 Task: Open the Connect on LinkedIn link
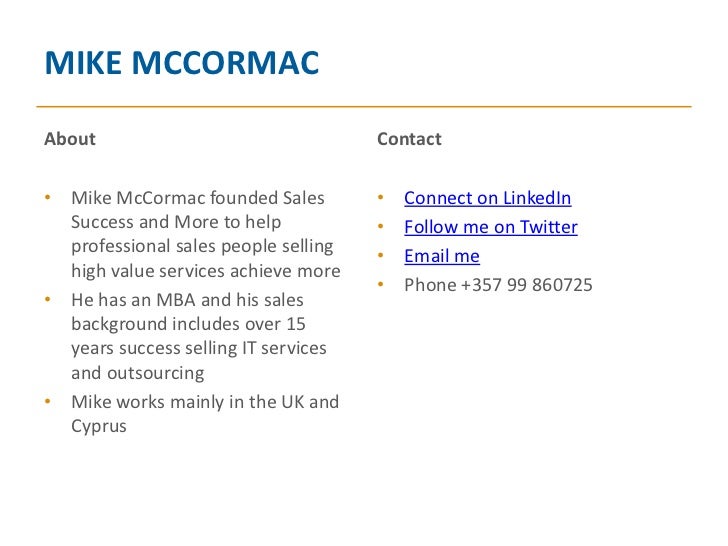488,198
